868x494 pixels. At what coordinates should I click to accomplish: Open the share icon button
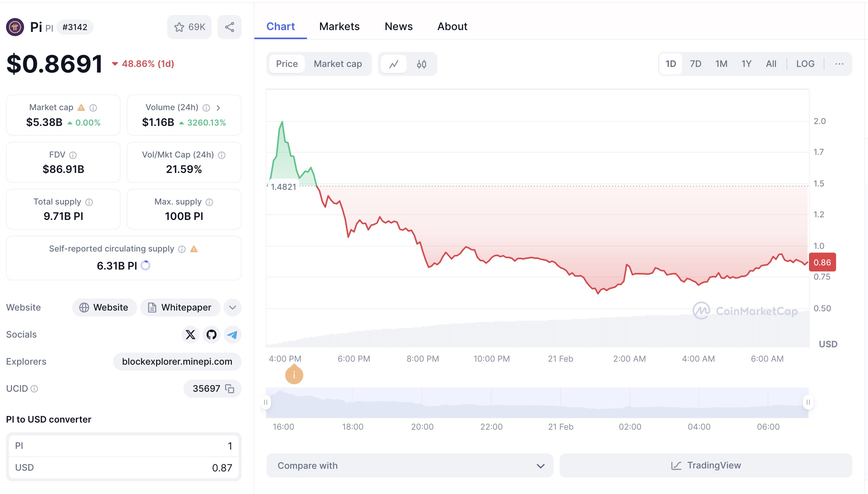[230, 27]
